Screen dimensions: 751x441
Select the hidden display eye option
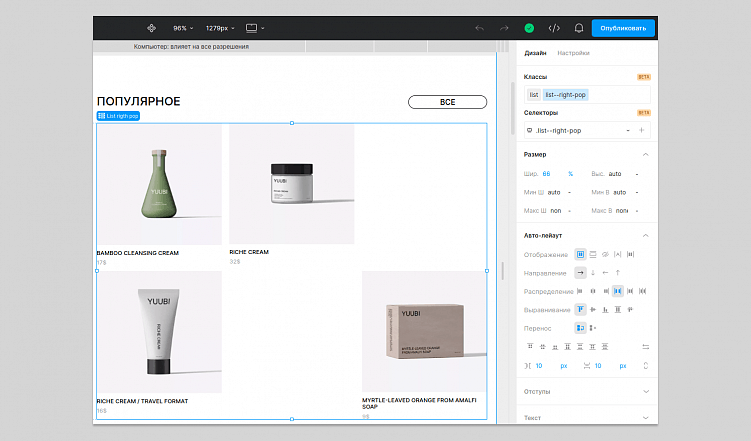tap(605, 255)
